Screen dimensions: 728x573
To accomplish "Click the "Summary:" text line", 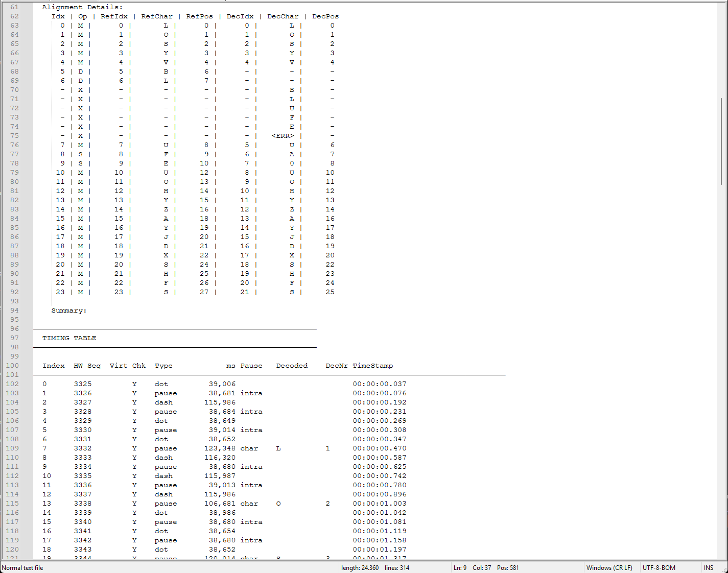I will pos(69,311).
